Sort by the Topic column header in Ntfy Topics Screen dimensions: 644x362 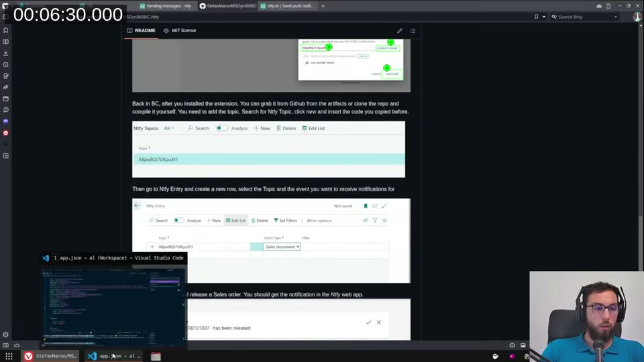tap(144, 148)
